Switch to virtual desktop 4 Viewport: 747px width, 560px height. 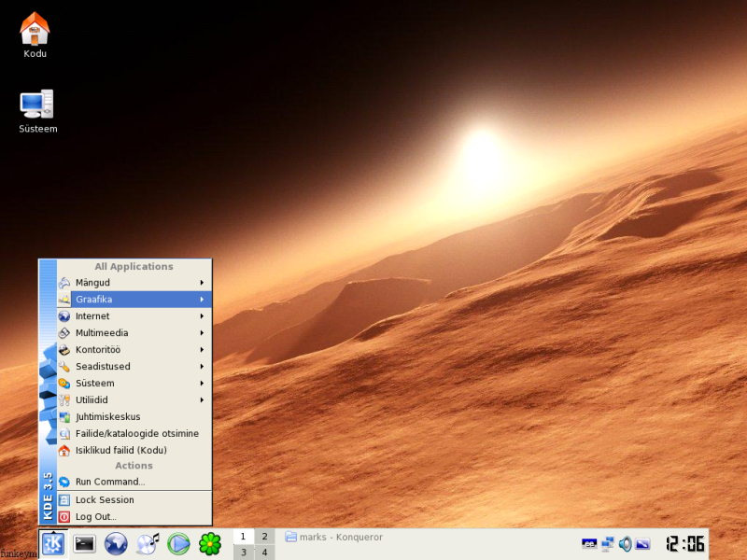click(x=264, y=553)
